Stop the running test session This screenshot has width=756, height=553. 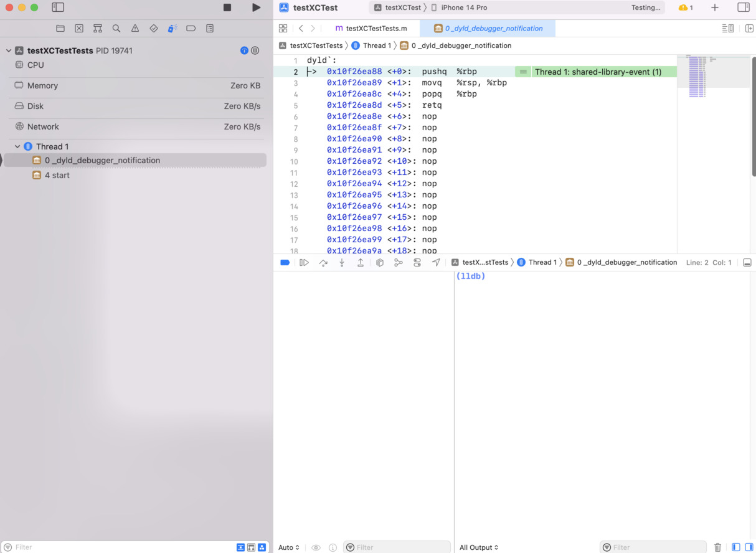tap(227, 7)
